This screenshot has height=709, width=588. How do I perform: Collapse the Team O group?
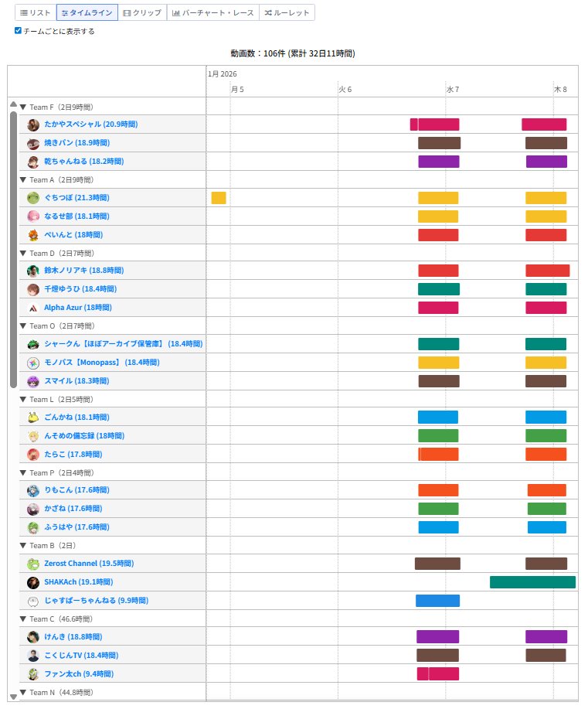pos(23,326)
